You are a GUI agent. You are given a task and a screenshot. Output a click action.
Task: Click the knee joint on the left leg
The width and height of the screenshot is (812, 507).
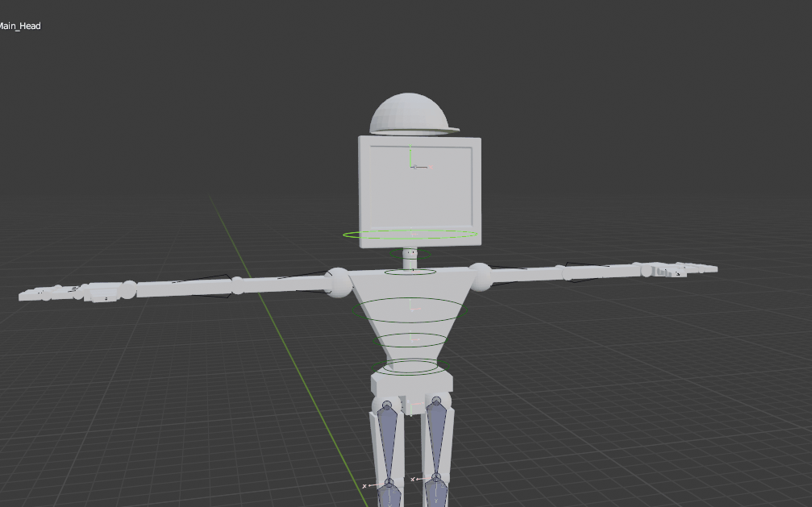tap(389, 484)
